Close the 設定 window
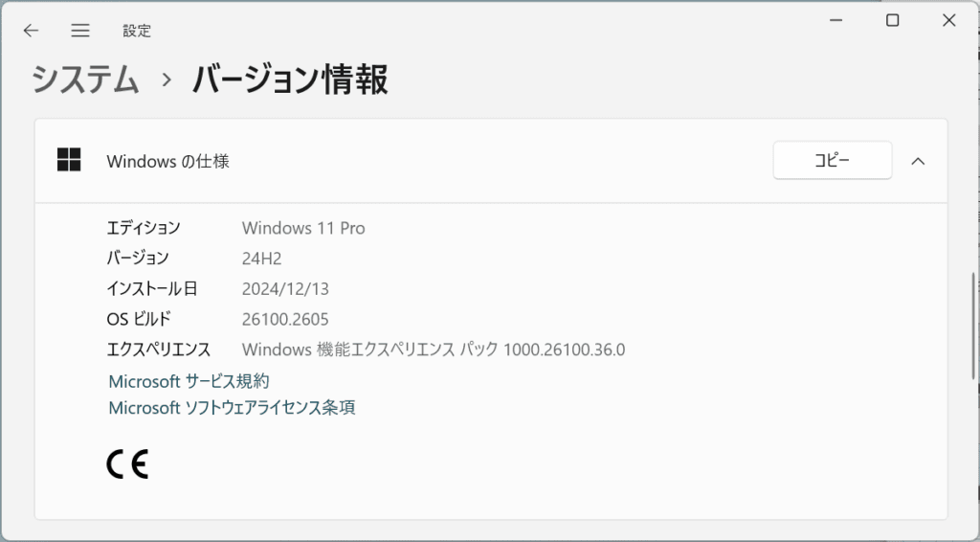Viewport: 980px width, 542px height. (948, 21)
